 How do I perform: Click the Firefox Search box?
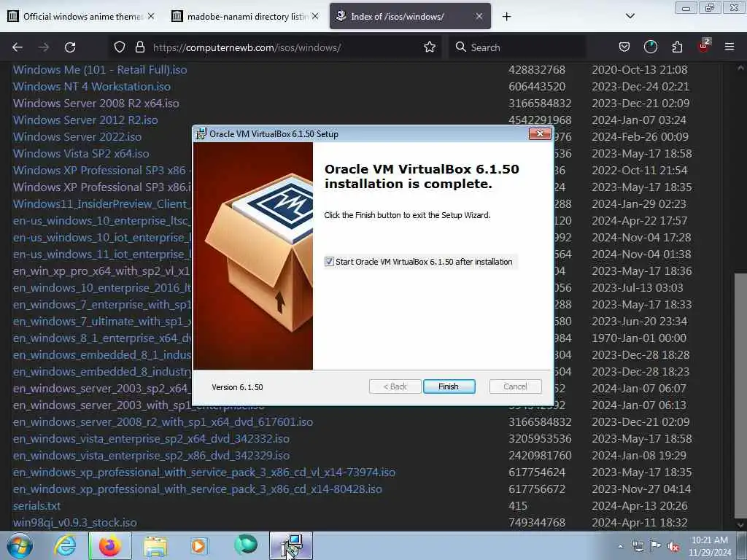[x=517, y=47]
